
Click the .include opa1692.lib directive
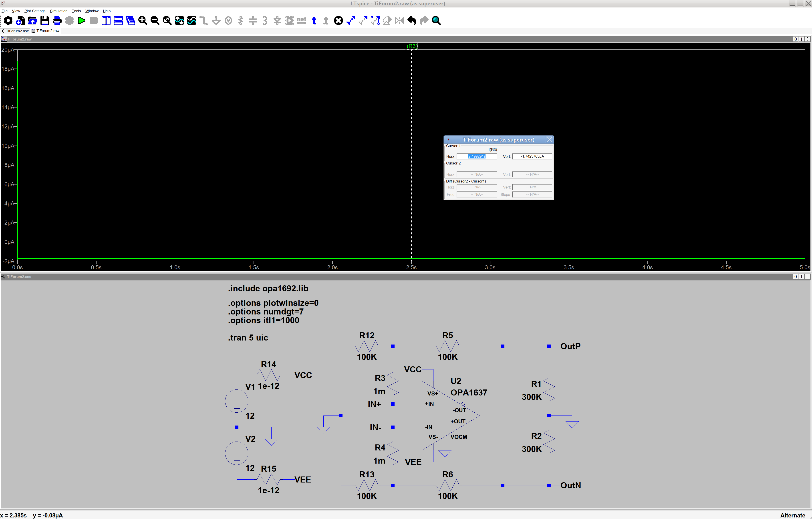[268, 288]
